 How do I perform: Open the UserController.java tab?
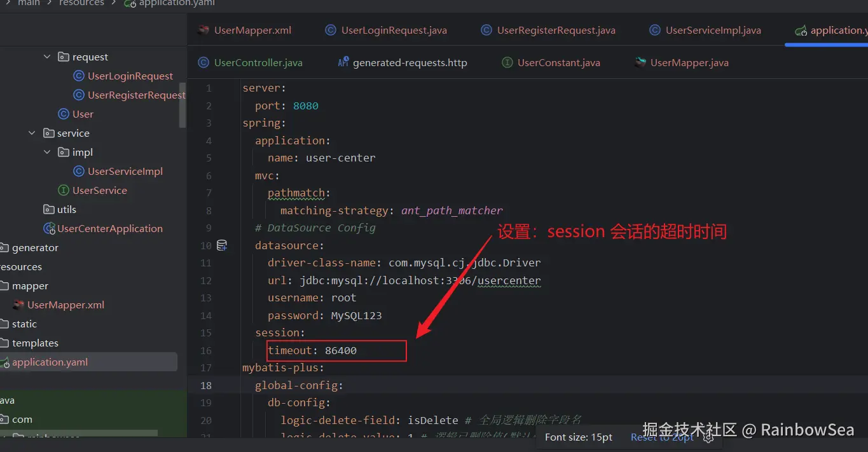click(251, 62)
